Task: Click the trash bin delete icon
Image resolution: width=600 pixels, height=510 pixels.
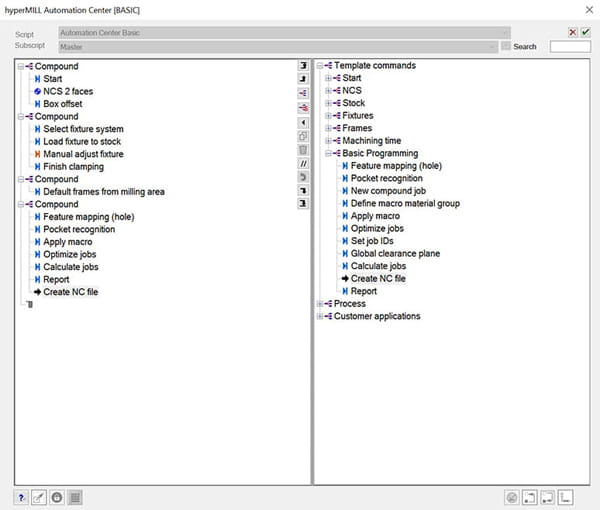Action: tap(303, 150)
